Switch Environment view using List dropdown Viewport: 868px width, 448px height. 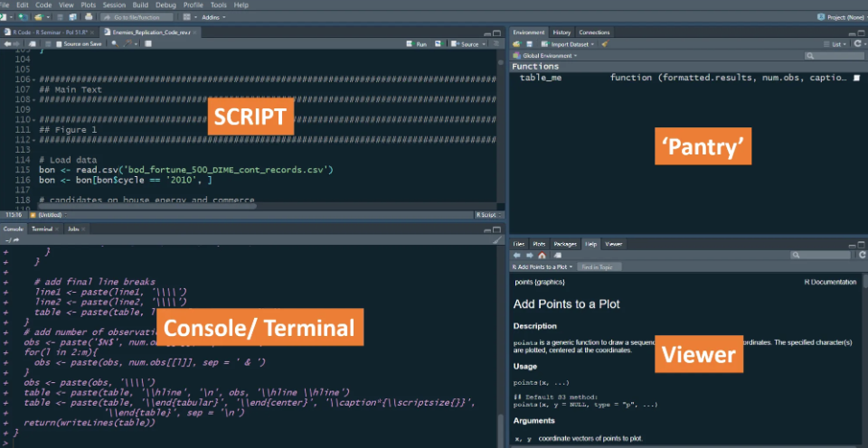point(839,43)
